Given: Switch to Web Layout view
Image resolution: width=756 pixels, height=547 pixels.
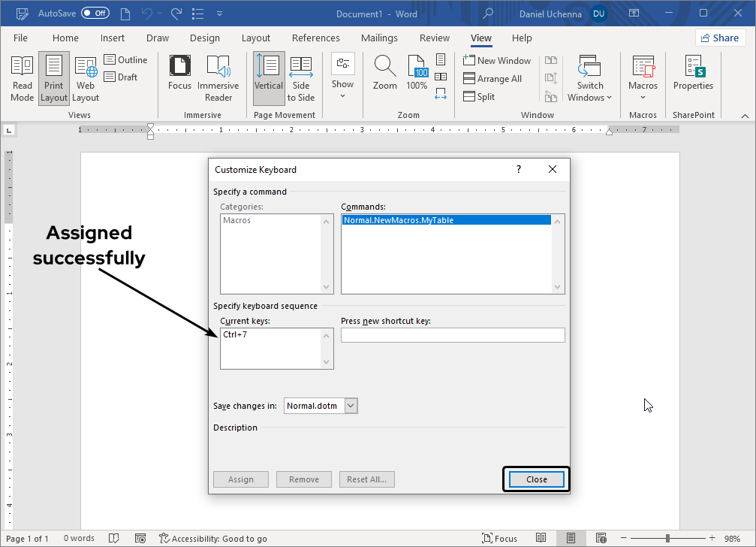Looking at the screenshot, I should click(86, 68).
